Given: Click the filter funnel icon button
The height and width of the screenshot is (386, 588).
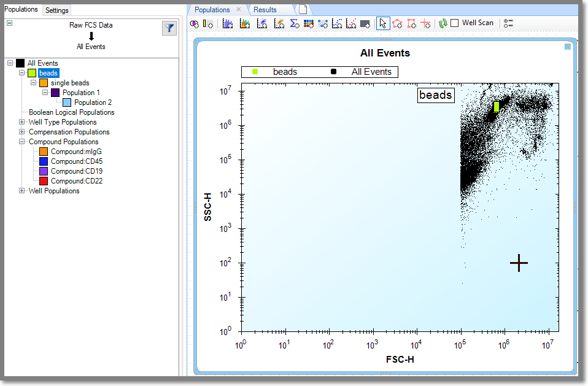Looking at the screenshot, I should (x=169, y=28).
